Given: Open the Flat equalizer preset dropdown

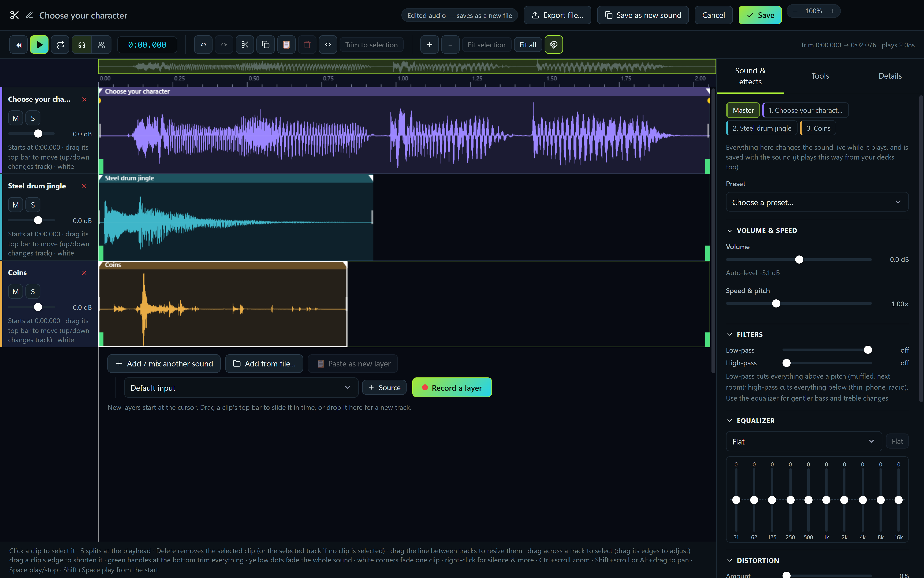Looking at the screenshot, I should point(804,442).
